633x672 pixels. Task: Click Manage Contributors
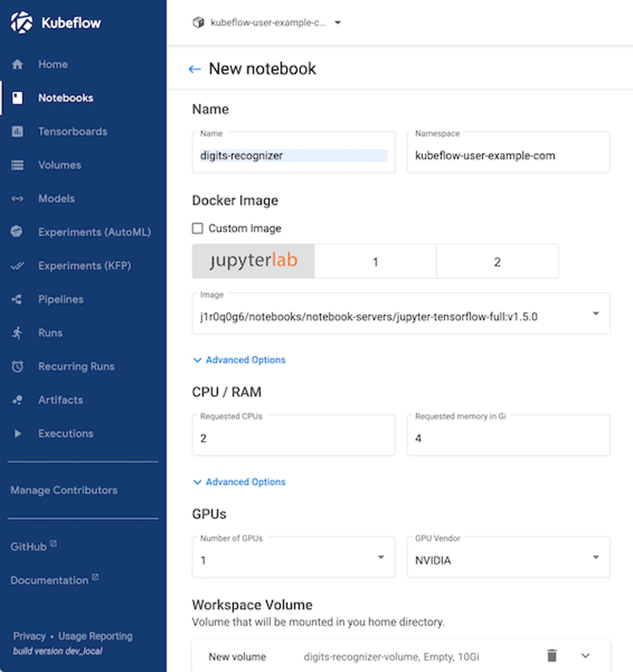click(x=64, y=490)
